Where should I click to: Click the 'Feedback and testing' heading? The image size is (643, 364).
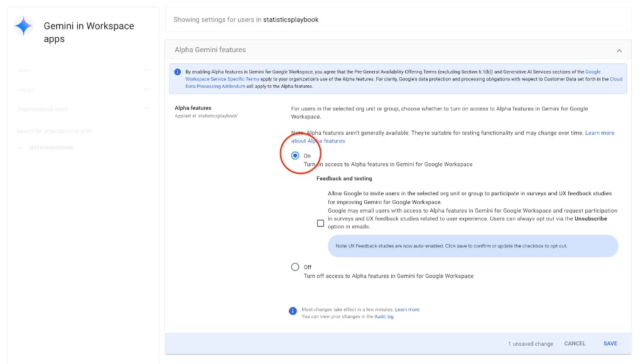[x=344, y=179]
